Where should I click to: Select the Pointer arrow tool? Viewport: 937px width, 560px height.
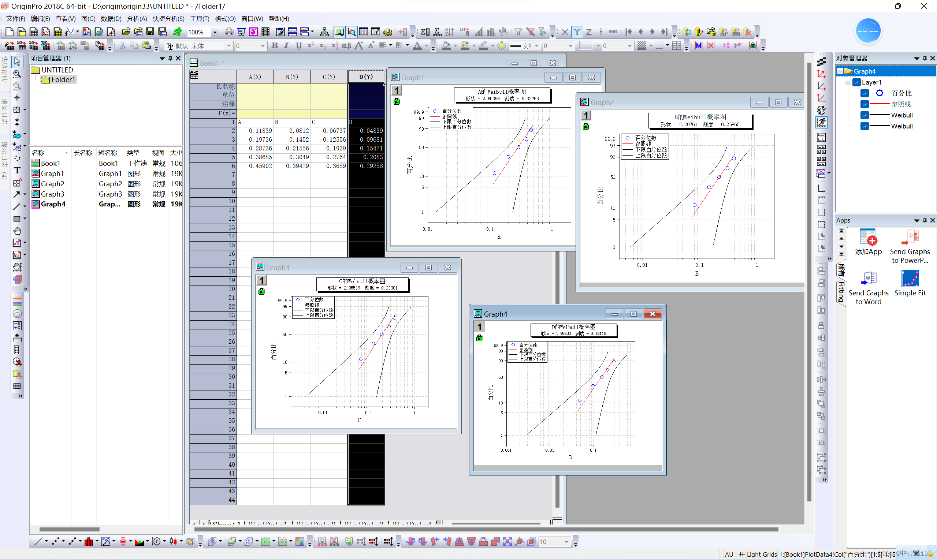coord(17,61)
